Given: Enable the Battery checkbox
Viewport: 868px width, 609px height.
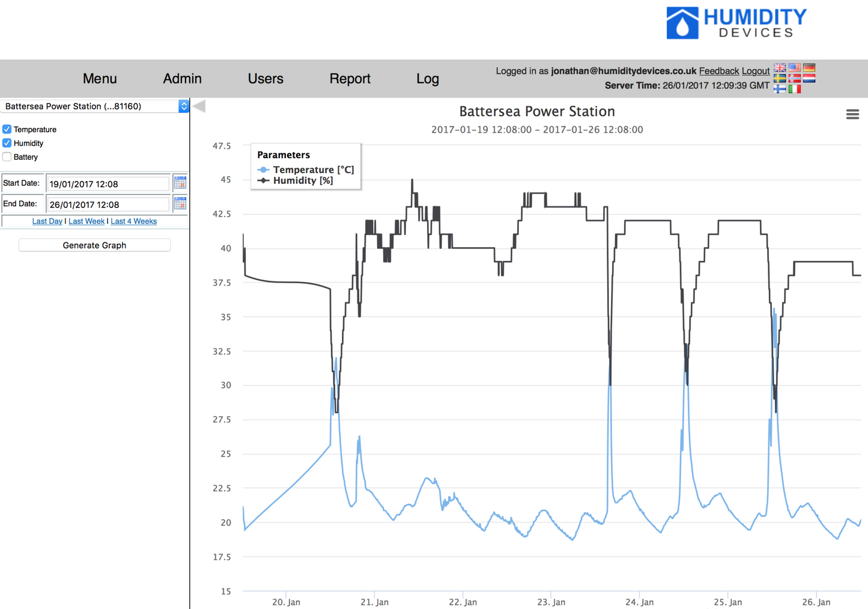Looking at the screenshot, I should pos(7,157).
